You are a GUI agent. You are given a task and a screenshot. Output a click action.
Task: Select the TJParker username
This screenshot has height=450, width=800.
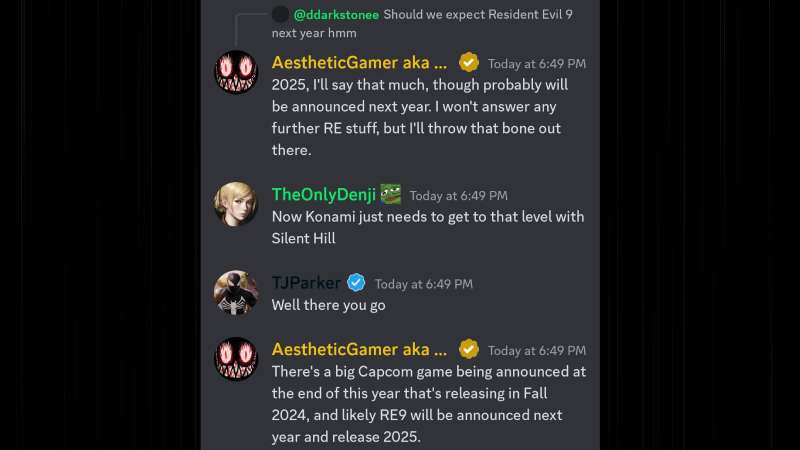(x=305, y=283)
